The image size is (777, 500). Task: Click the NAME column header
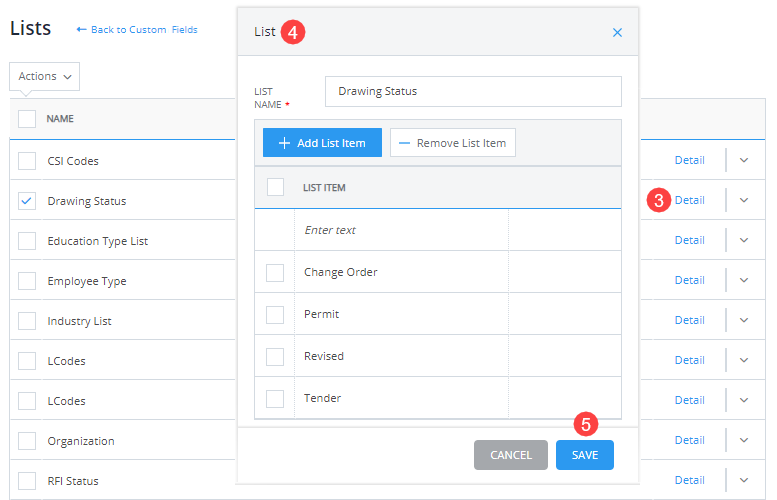(x=60, y=119)
